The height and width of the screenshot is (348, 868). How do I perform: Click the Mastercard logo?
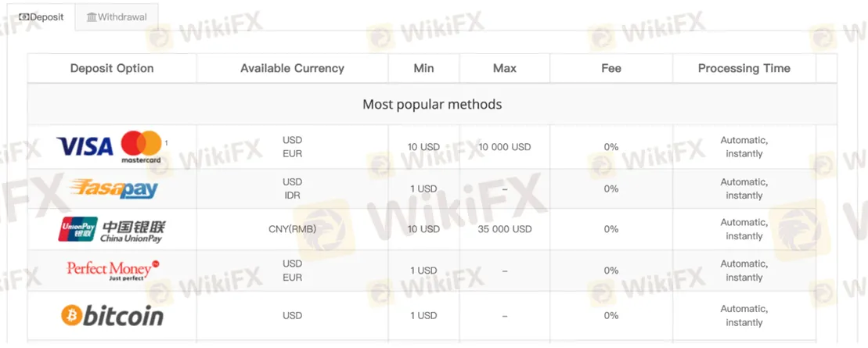pos(141,146)
